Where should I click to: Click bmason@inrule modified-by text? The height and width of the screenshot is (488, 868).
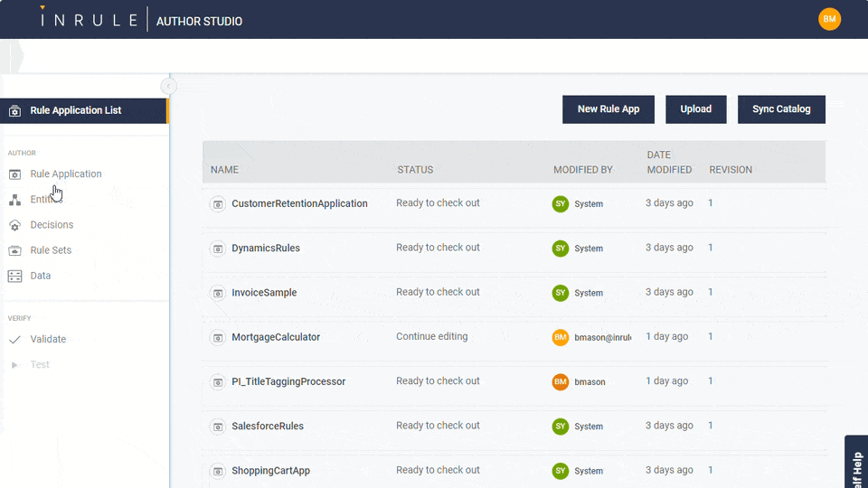602,337
